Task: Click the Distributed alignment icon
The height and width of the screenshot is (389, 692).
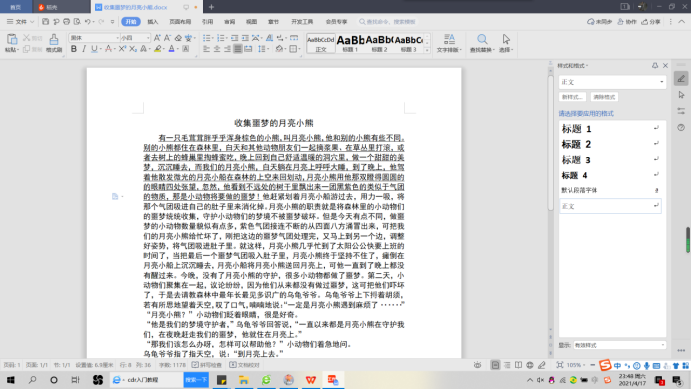Action: tap(248, 49)
